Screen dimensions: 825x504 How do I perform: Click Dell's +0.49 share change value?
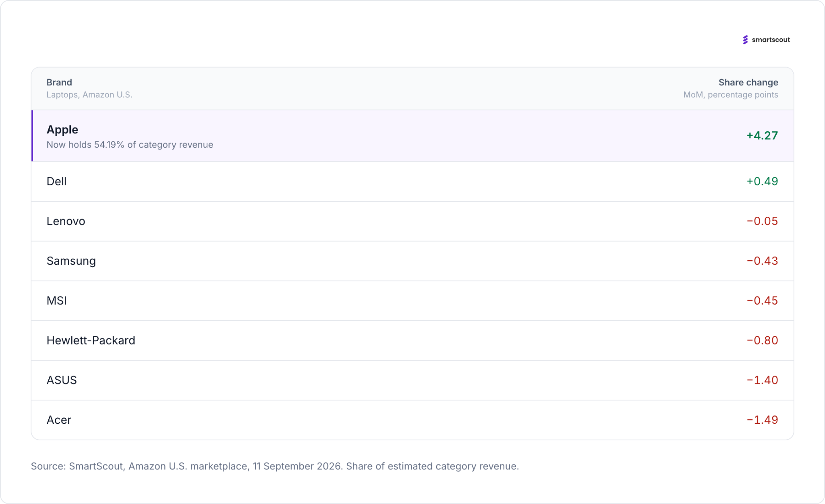point(762,181)
